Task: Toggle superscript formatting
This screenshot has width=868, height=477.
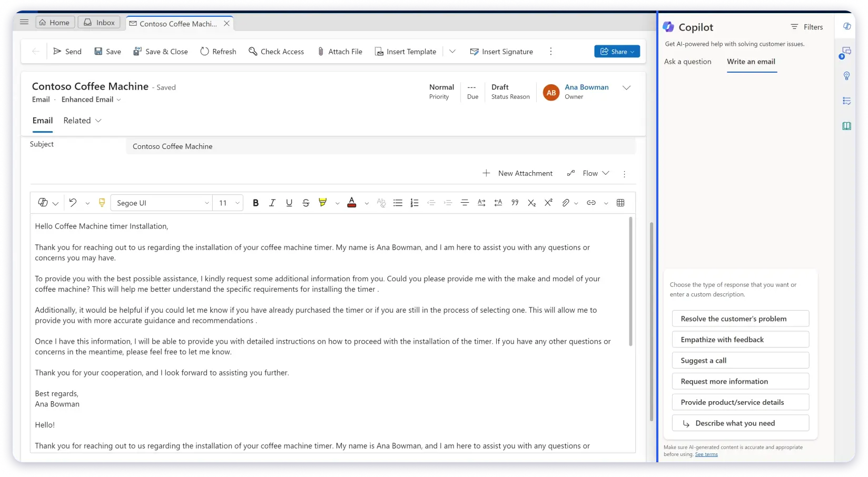Action: [548, 203]
